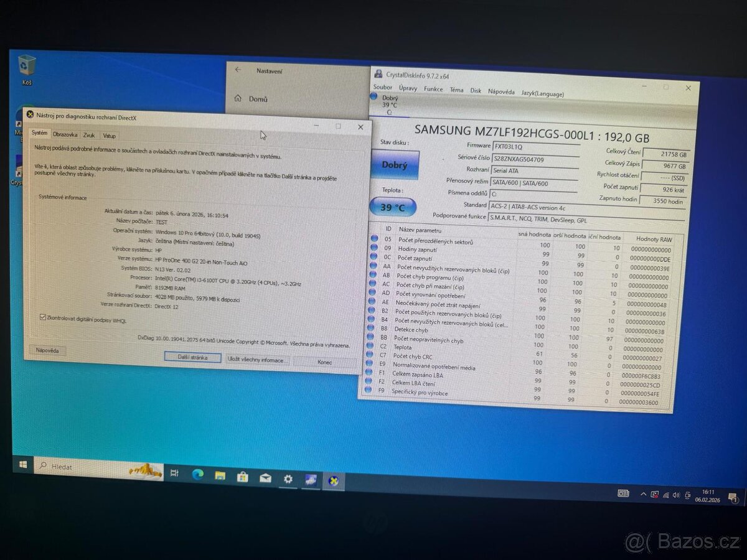747x560 pixels.
Task: Expand the hidden system tray icons chevron
Action: click(x=643, y=494)
